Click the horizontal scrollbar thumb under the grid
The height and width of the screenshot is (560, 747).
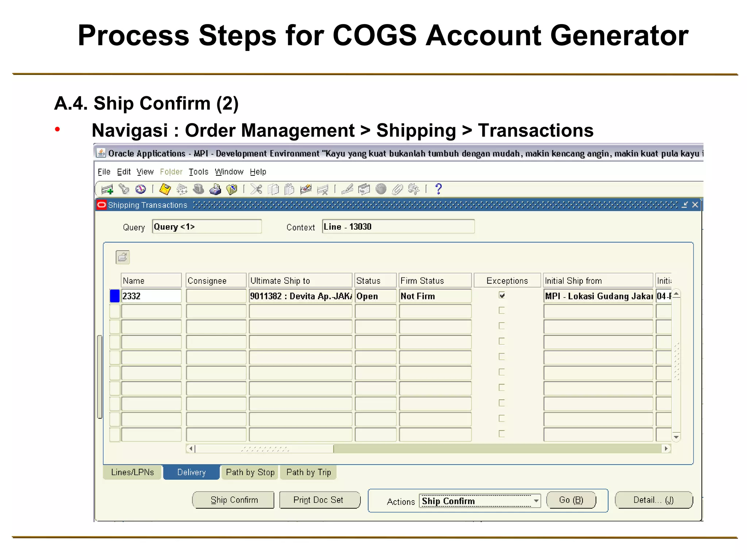click(264, 448)
